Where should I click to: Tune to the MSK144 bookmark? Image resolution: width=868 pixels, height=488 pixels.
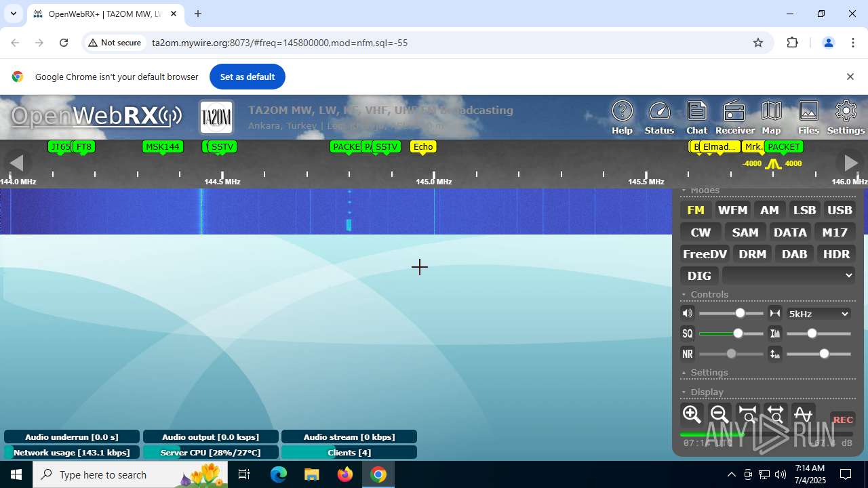(163, 146)
